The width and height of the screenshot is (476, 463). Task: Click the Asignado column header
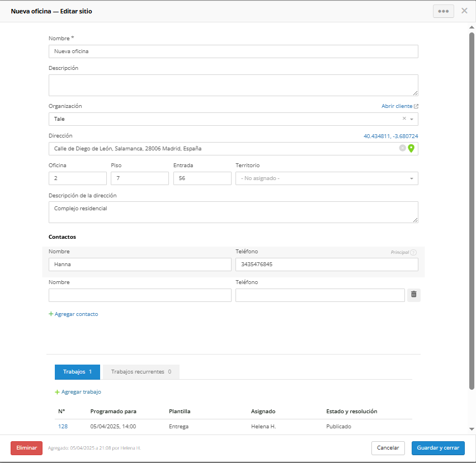[263, 412]
